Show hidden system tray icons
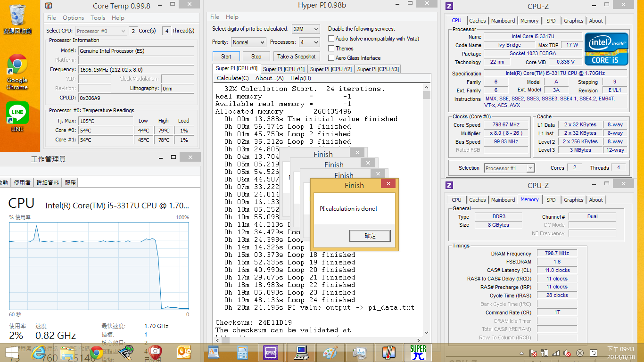The width and height of the screenshot is (644, 362). (522, 353)
